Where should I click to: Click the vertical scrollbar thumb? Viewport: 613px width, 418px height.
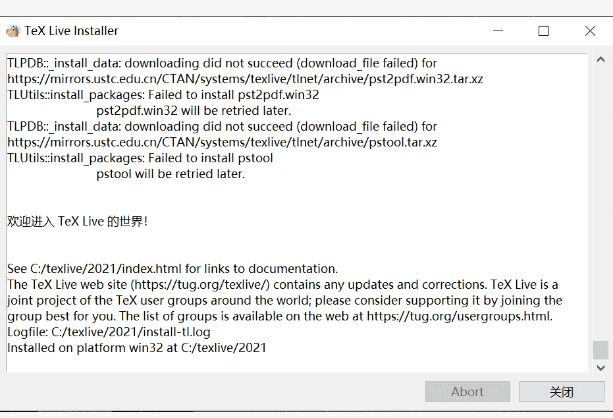600,349
